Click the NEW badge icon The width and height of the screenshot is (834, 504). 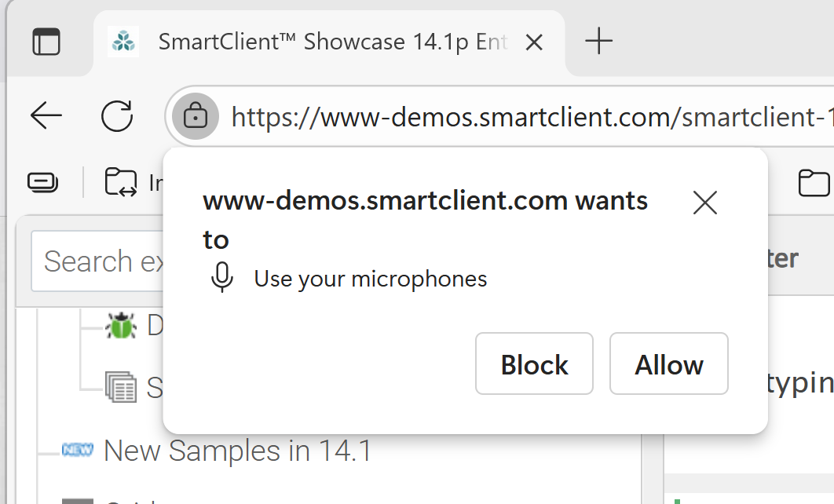(78, 450)
